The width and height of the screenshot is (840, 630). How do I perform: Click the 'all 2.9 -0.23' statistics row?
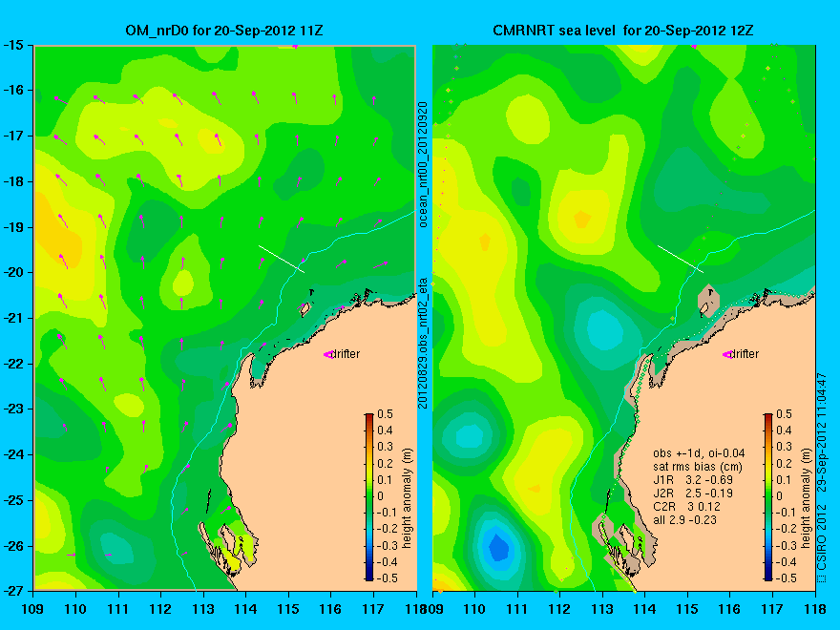[684, 520]
